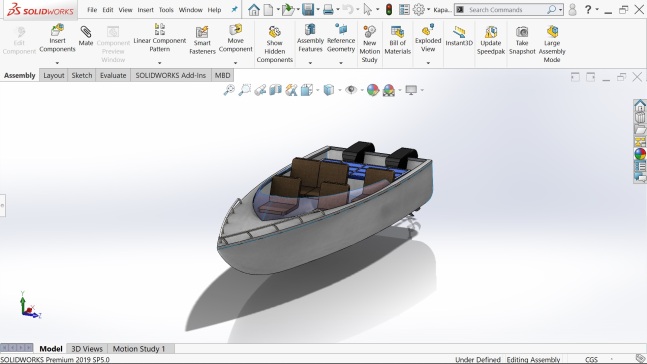The width and height of the screenshot is (647, 364).
Task: Toggle Large Assembly Mode
Action: (552, 32)
